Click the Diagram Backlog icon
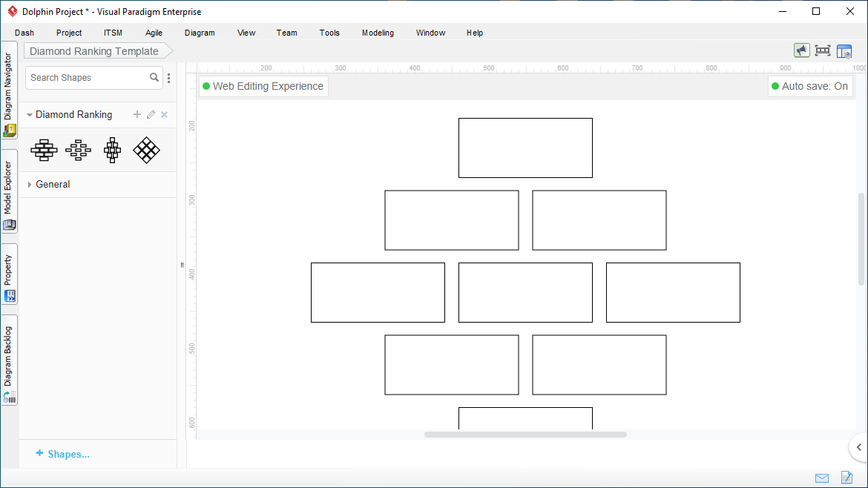Screen dimensions: 868x488 [x=10, y=398]
